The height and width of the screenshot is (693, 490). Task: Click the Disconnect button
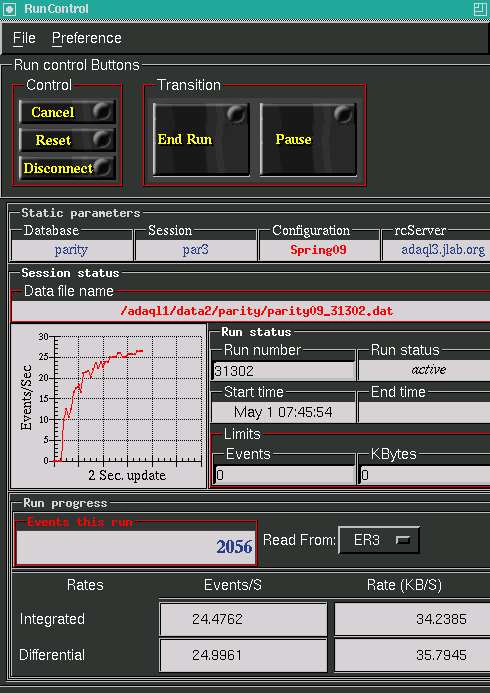tap(67, 168)
